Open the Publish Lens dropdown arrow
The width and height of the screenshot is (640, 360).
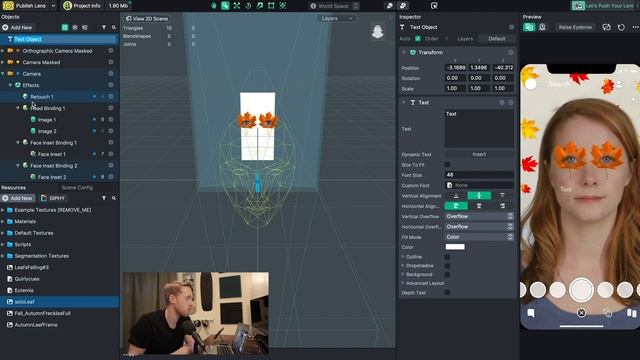(x=53, y=6)
